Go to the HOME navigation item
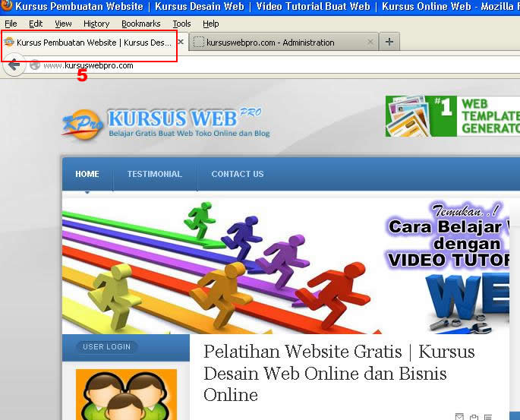Viewport: 520px width, 420px height. [87, 174]
